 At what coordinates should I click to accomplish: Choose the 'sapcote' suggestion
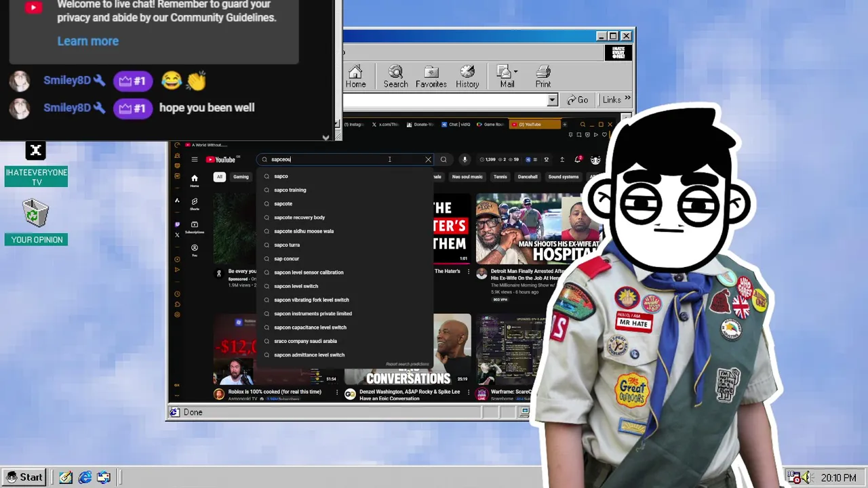tap(344, 203)
